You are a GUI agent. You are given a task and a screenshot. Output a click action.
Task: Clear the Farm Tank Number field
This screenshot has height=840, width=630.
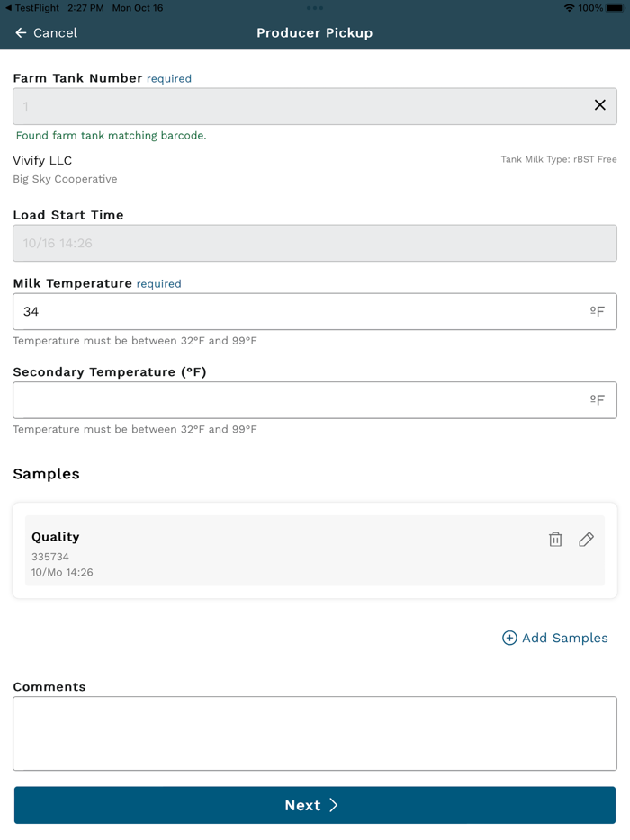point(599,105)
